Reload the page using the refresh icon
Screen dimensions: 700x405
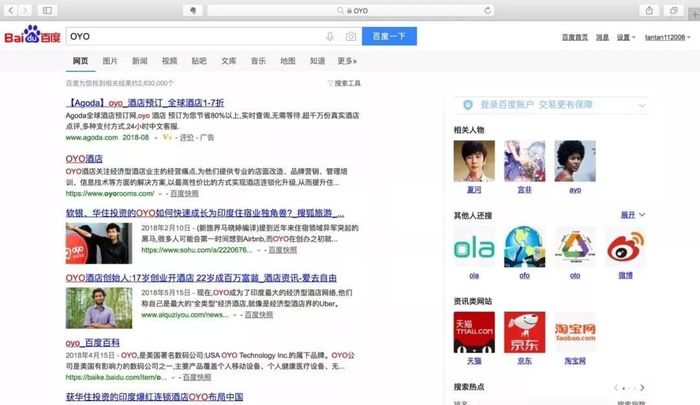point(488,10)
